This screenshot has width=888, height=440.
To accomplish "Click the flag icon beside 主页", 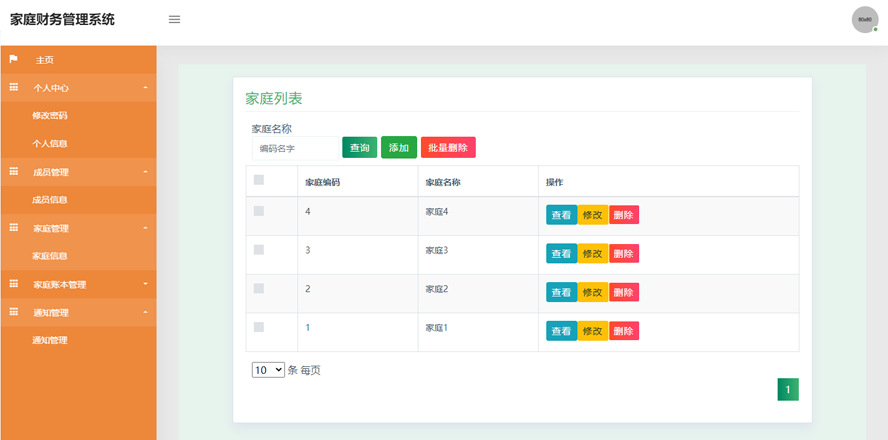I will (14, 59).
